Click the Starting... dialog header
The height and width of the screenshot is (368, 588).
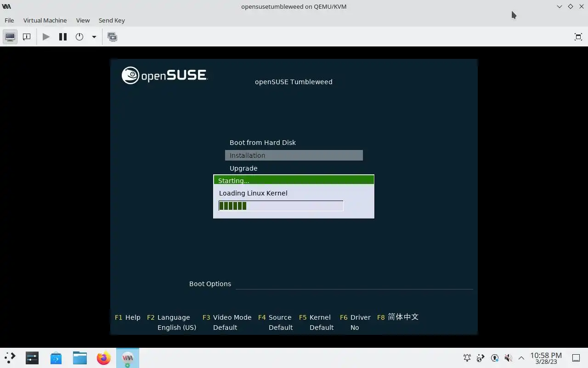[x=294, y=180]
